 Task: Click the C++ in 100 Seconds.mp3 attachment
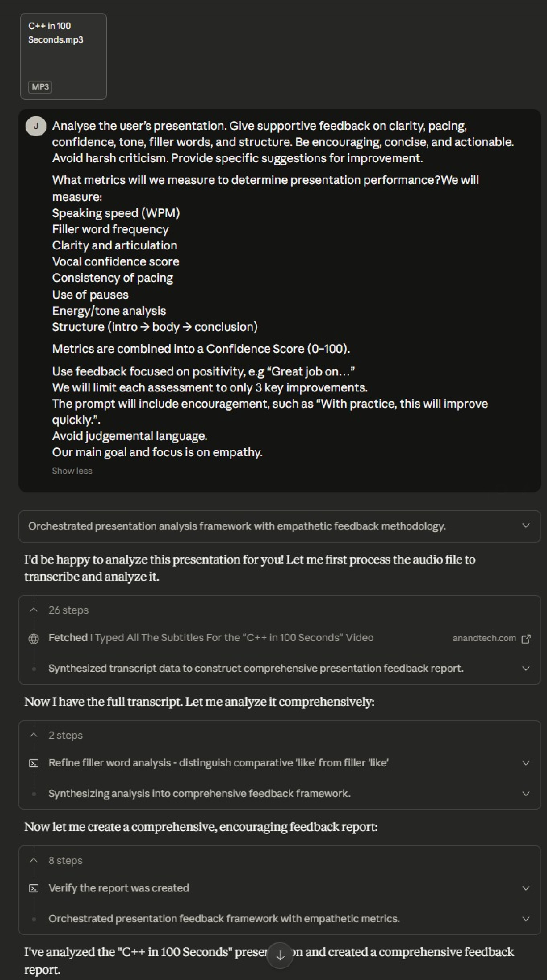point(63,56)
